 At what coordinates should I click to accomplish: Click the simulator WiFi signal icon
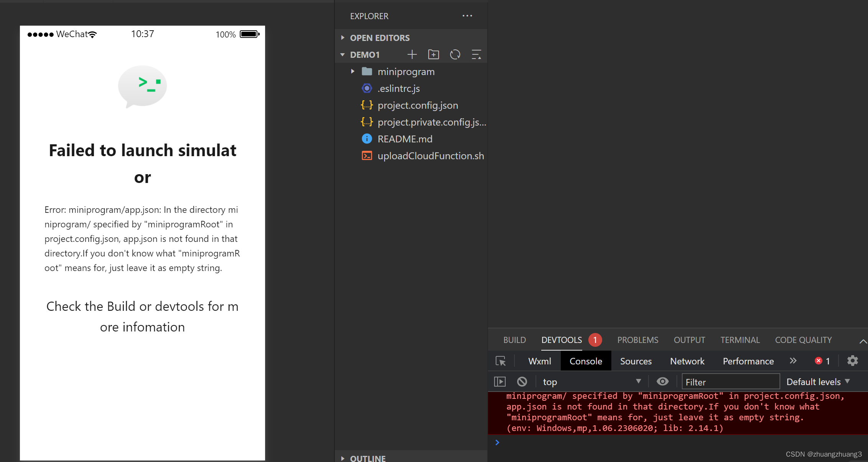93,34
